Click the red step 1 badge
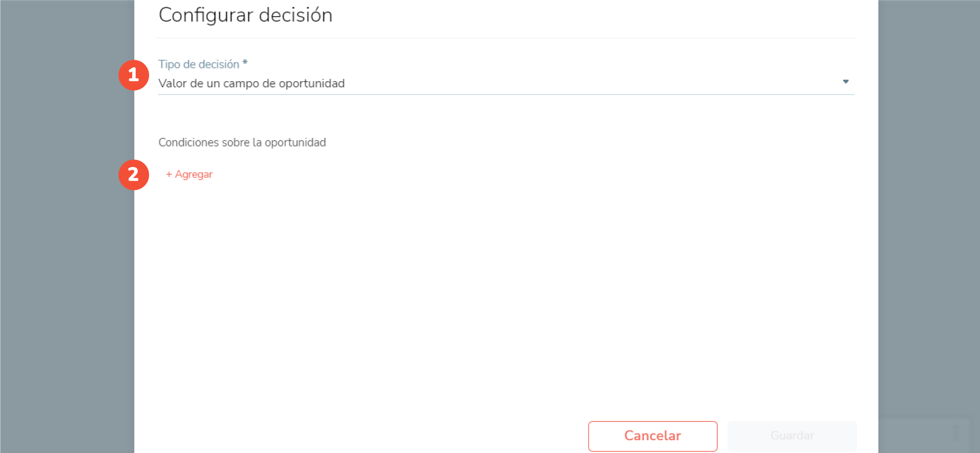Image resolution: width=980 pixels, height=453 pixels. [x=134, y=75]
